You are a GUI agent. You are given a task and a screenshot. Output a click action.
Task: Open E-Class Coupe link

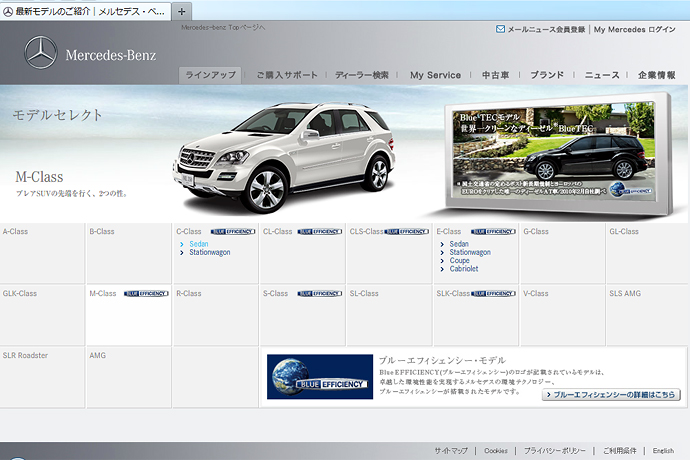pyautogui.click(x=459, y=261)
